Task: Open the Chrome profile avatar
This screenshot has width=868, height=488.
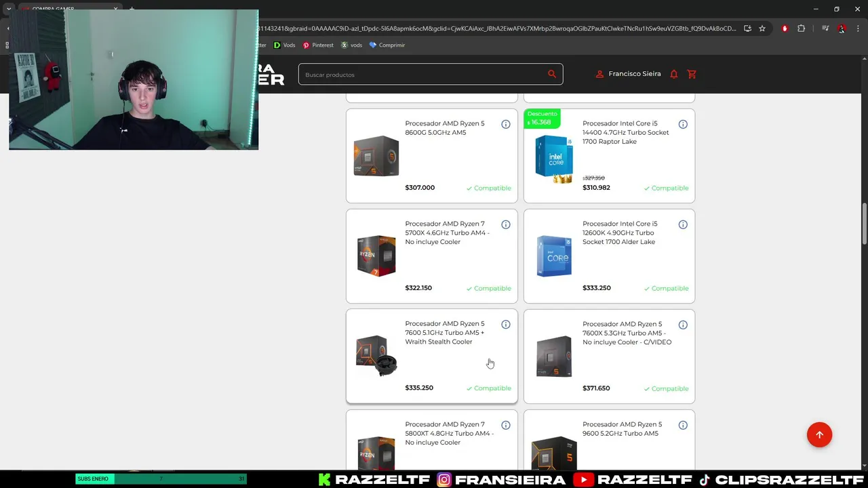Action: click(842, 28)
